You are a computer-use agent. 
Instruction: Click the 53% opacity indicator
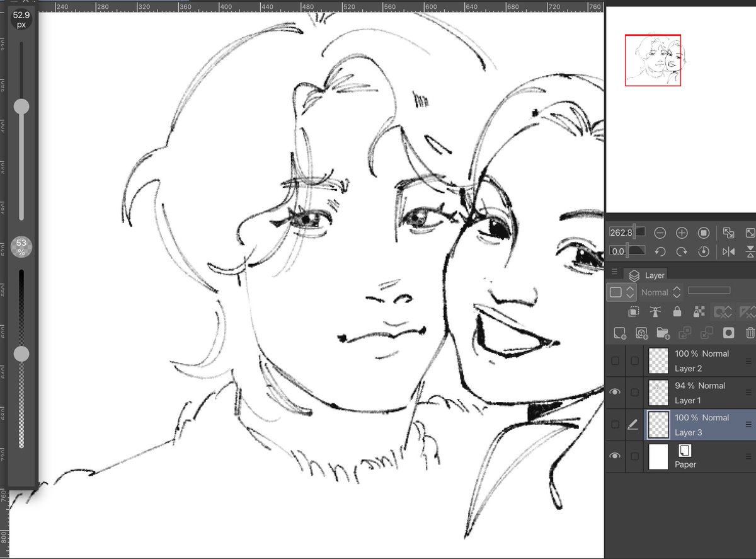click(21, 247)
